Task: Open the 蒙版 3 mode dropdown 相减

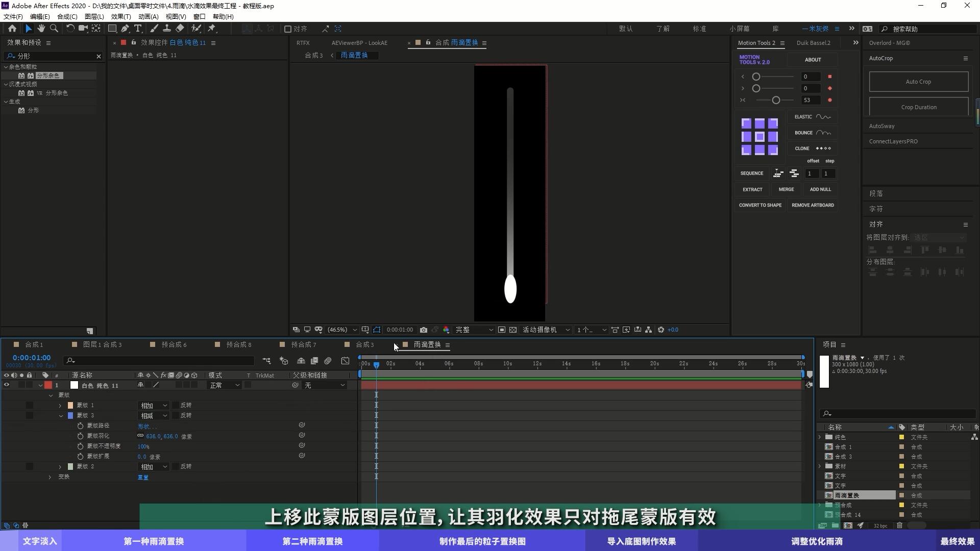Action: tap(154, 416)
